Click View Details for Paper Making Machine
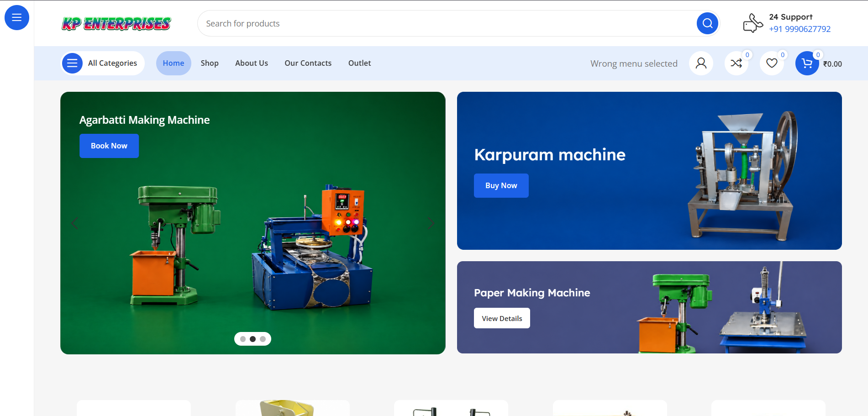Viewport: 868px width, 416px height. click(x=502, y=318)
